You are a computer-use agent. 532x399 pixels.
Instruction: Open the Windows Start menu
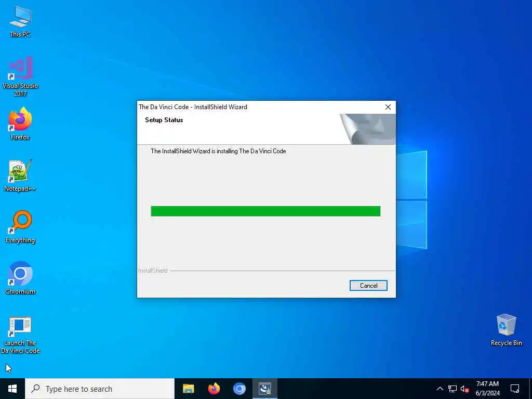point(12,389)
